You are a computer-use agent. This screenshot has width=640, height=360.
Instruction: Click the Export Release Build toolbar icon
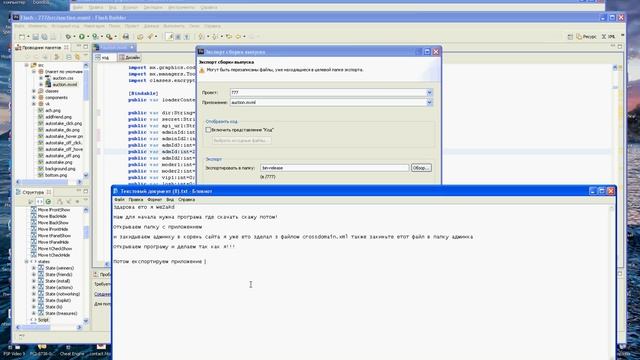pos(126,37)
